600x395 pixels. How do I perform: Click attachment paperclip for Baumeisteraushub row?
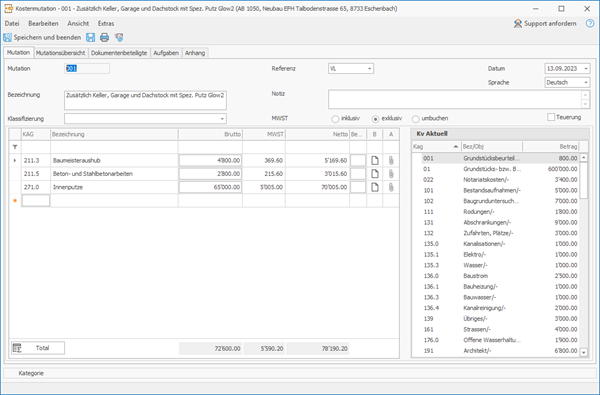[x=391, y=160]
